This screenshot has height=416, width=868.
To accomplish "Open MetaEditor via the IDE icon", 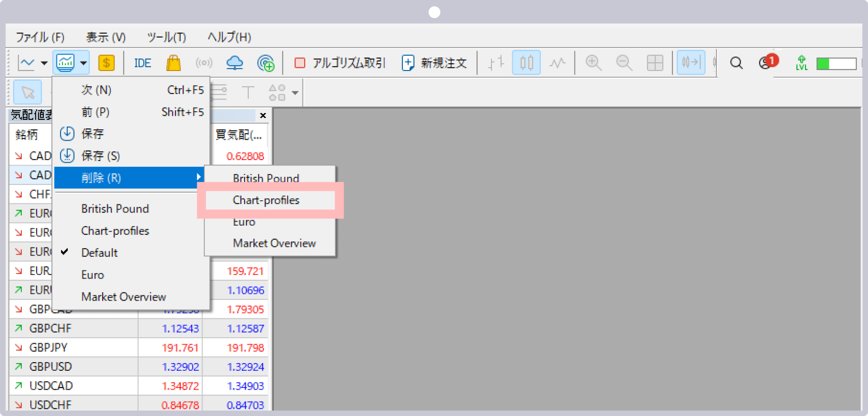I will tap(142, 63).
